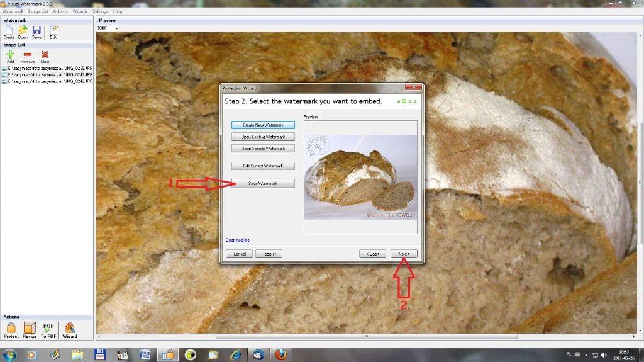Launch the Wizard icon in Actions
Image resolution: width=644 pixels, height=362 pixels.
point(70,329)
